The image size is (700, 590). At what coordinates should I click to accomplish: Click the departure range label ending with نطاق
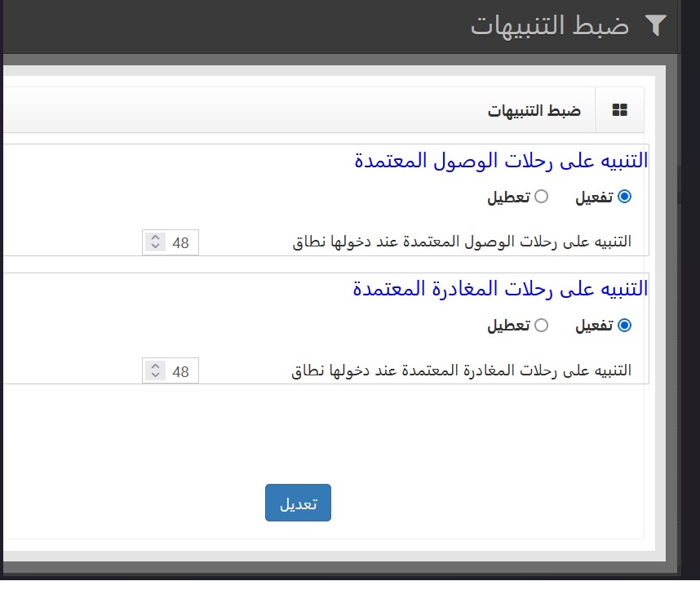pos(461,371)
